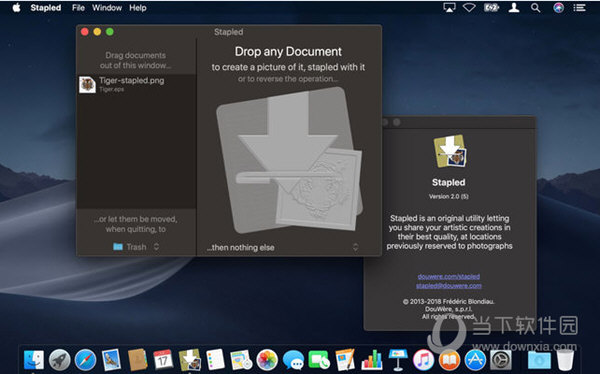Open Calendar from the Dock
The image size is (600, 374).
point(163,360)
